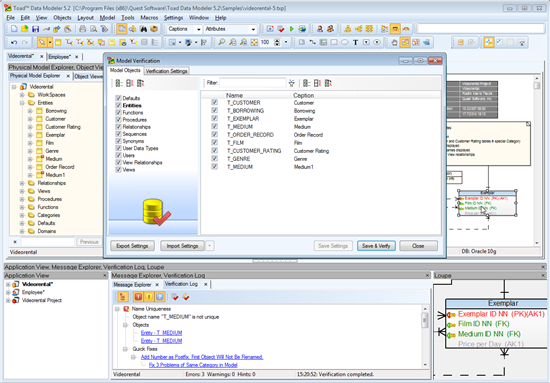Click the diagram area vertical scrollbar
This screenshot has width=550, height=383.
click(x=537, y=160)
